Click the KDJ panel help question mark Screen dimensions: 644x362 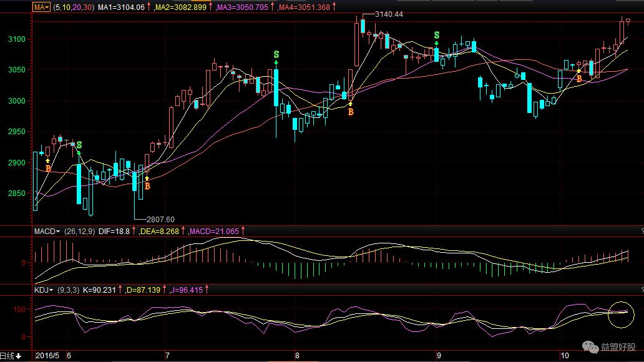point(641,290)
